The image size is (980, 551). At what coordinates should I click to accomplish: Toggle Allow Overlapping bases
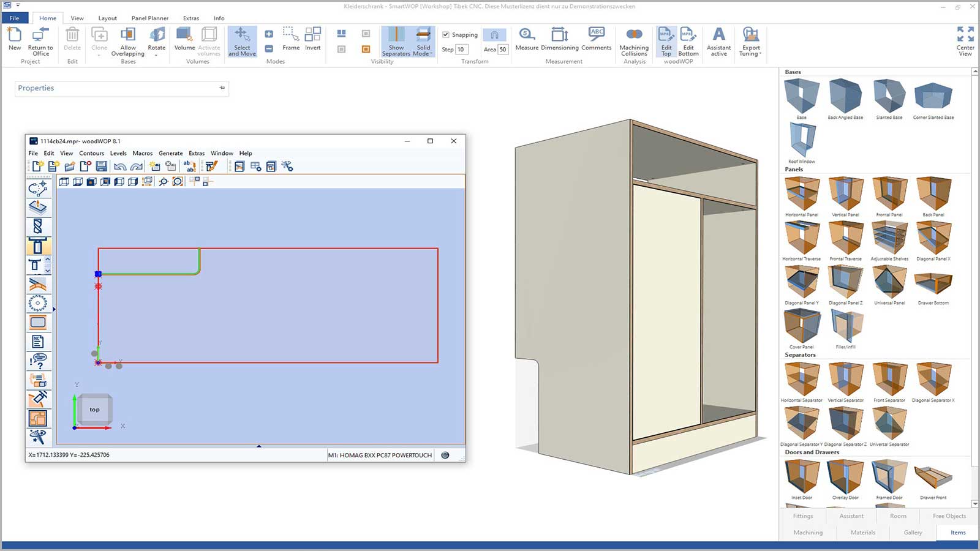tap(128, 42)
